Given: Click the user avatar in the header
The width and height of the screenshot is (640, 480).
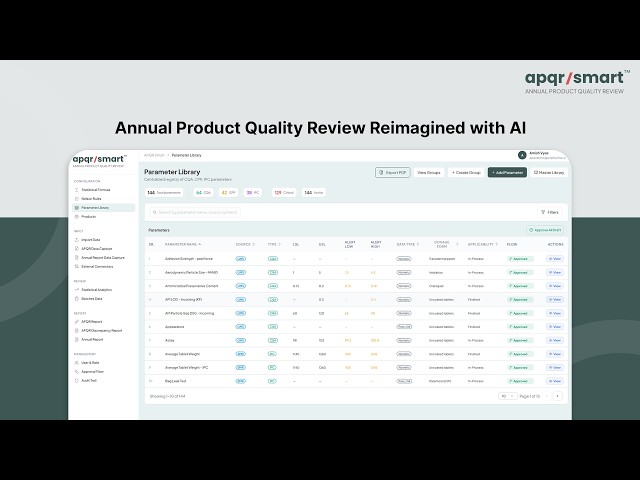Looking at the screenshot, I should click(522, 155).
